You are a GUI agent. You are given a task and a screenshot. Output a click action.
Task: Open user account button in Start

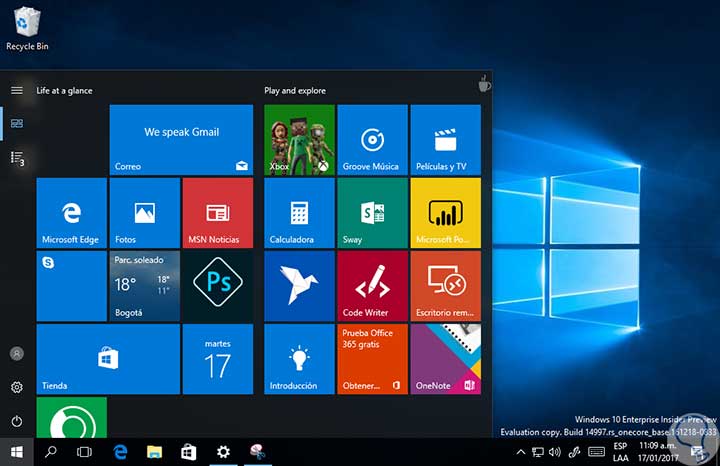pos(17,354)
